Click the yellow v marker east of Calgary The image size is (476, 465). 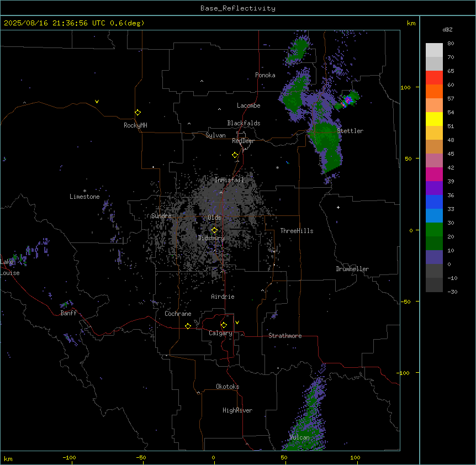click(x=237, y=323)
